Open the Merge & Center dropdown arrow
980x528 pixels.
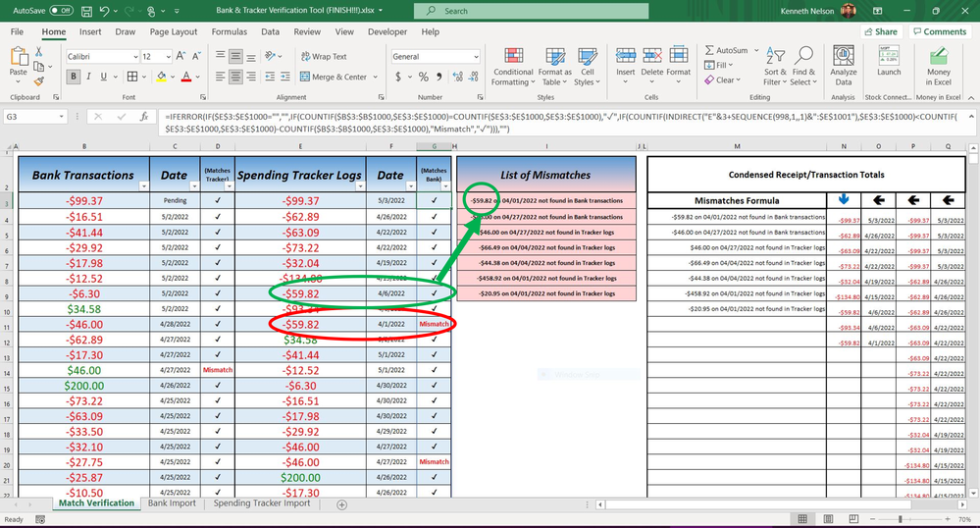tap(376, 77)
